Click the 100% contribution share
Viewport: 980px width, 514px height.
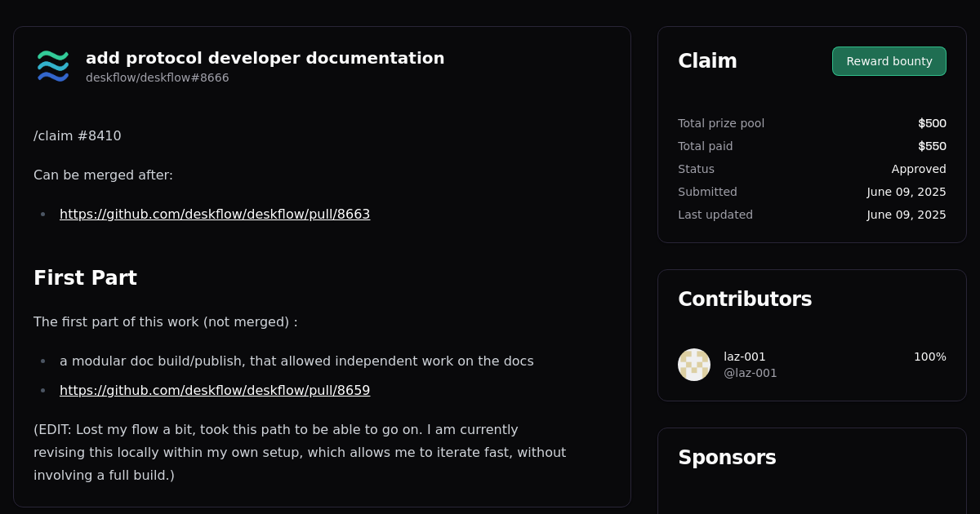point(929,357)
